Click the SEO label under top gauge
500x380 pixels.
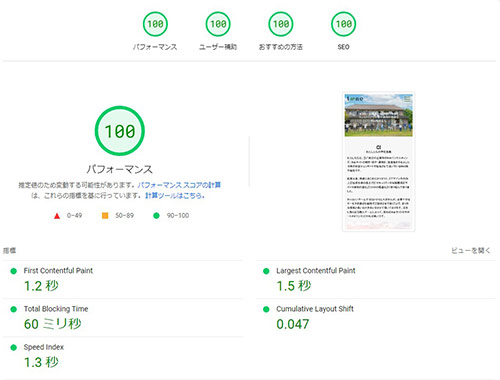[x=343, y=47]
